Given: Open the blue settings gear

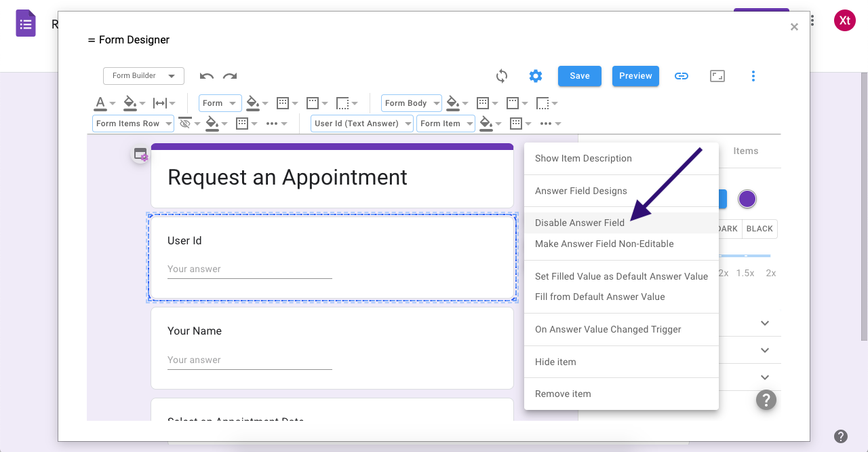Looking at the screenshot, I should [536, 76].
